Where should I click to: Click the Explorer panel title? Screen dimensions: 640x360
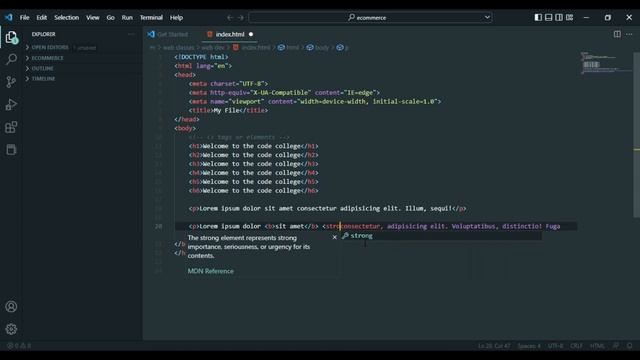(43, 34)
